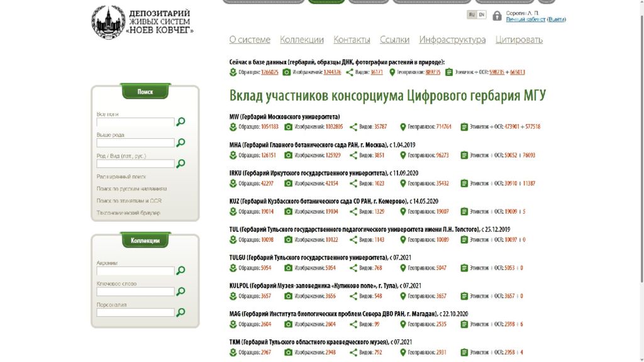The width and height of the screenshot is (644, 362).
Task: Click label icon in TUL herbarium row
Action: pos(464,239)
